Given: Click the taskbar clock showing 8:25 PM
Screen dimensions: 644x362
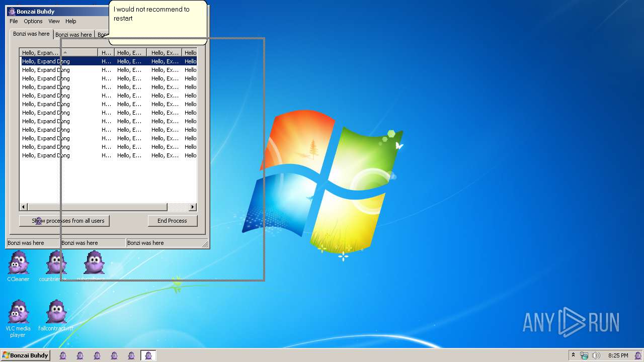Looking at the screenshot, I should coord(618,355).
